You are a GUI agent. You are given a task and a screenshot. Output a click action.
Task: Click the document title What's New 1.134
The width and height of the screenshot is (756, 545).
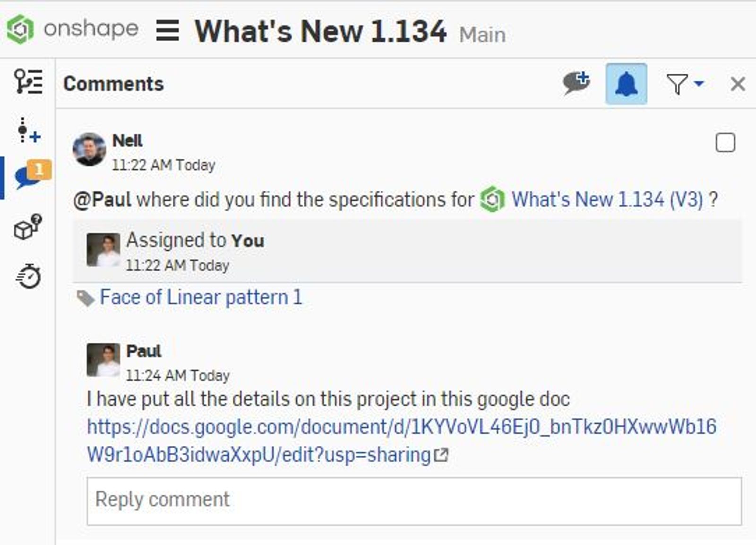[320, 31]
